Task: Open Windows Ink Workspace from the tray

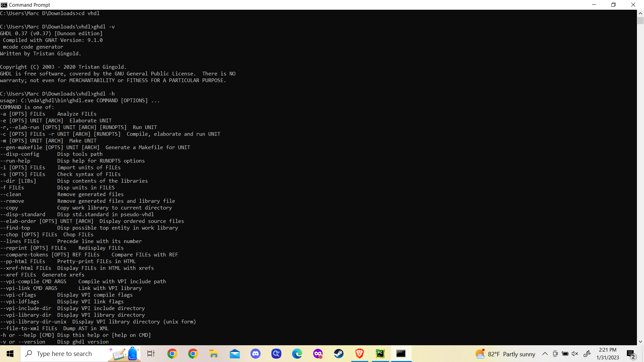Action: tap(587, 354)
